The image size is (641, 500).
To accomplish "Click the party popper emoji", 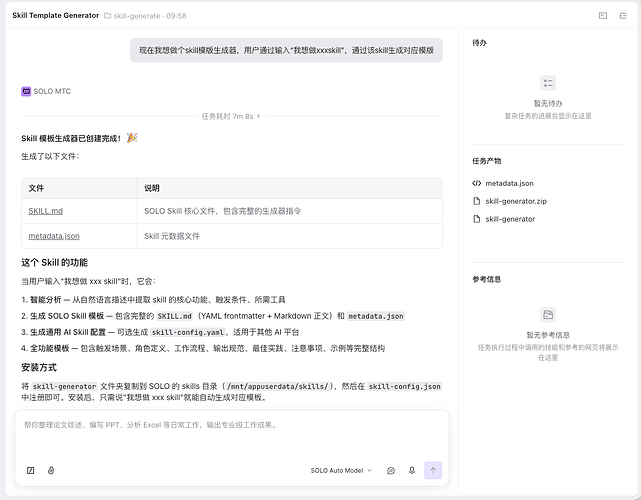I will pos(132,138).
